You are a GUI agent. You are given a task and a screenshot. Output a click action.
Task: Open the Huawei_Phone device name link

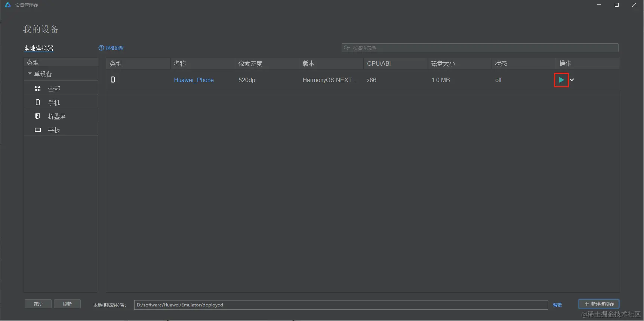(x=194, y=80)
